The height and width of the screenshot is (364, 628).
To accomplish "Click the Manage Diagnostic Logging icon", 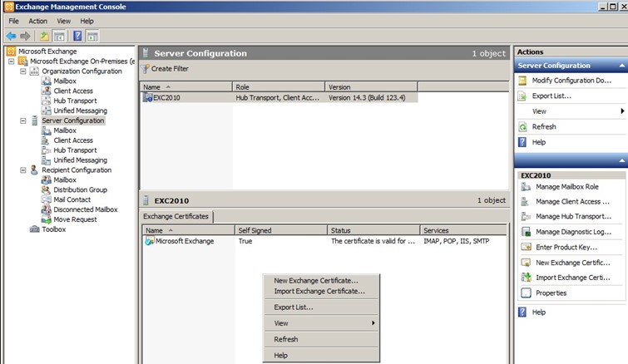I will point(526,232).
